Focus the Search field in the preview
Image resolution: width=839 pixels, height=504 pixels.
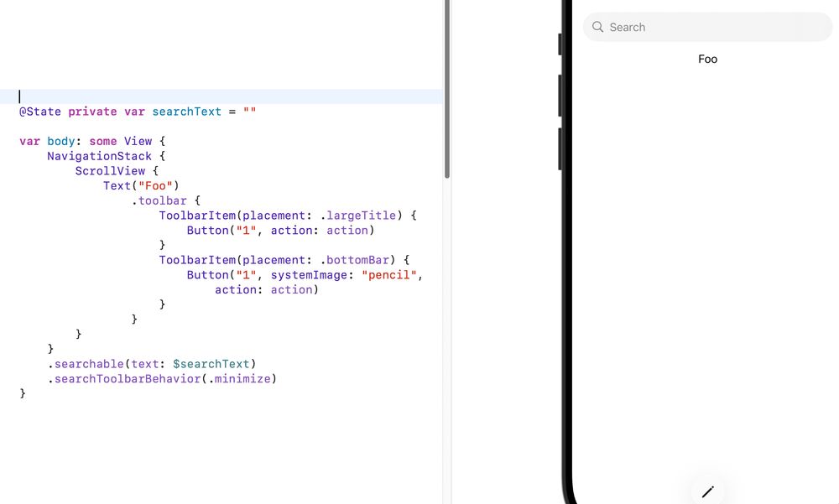(707, 27)
